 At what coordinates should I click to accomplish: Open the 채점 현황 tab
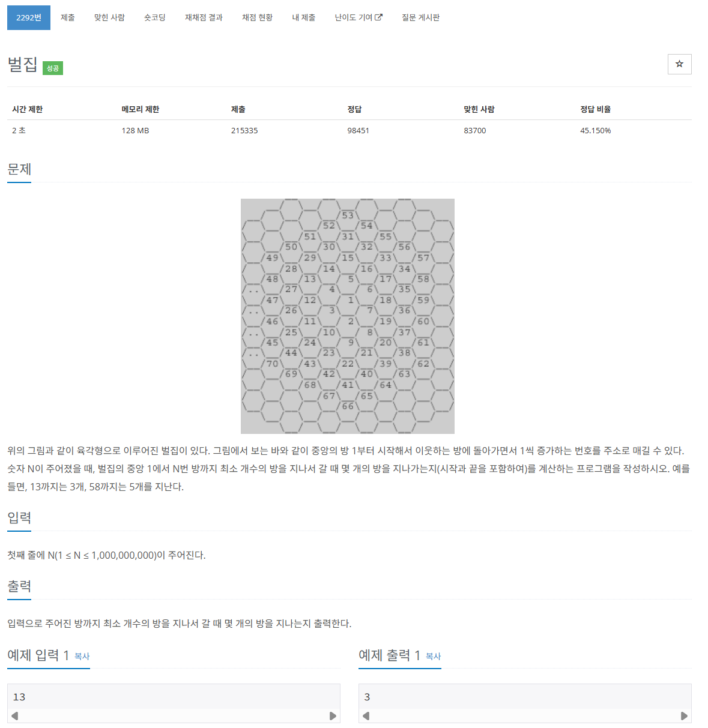pos(257,17)
